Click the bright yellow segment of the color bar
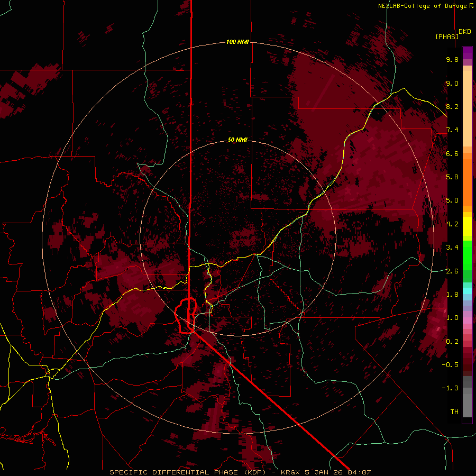Screen dimensions: 476x476 pyautogui.click(x=467, y=226)
